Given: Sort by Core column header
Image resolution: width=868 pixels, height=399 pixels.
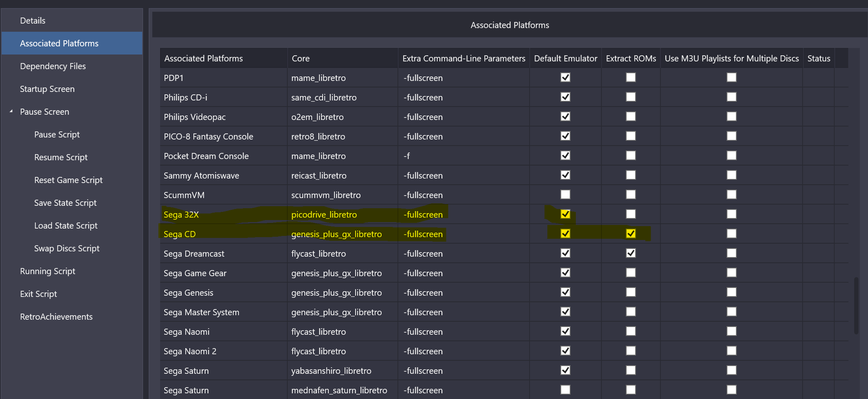Looking at the screenshot, I should pos(343,58).
